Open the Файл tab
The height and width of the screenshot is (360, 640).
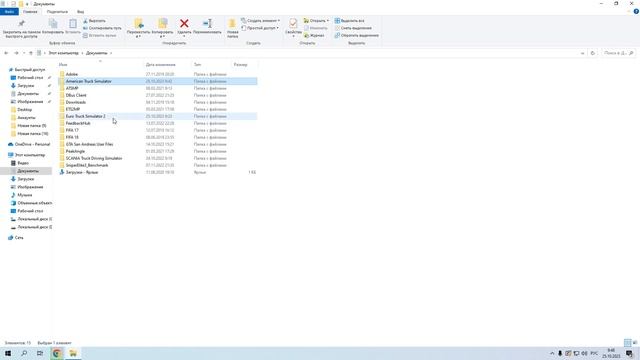pos(9,12)
